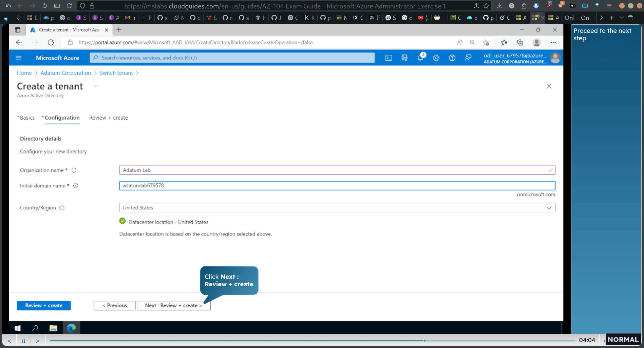Viewport: 644px width, 348px height.
Task: Switch to Review + create tab
Action: tap(109, 118)
